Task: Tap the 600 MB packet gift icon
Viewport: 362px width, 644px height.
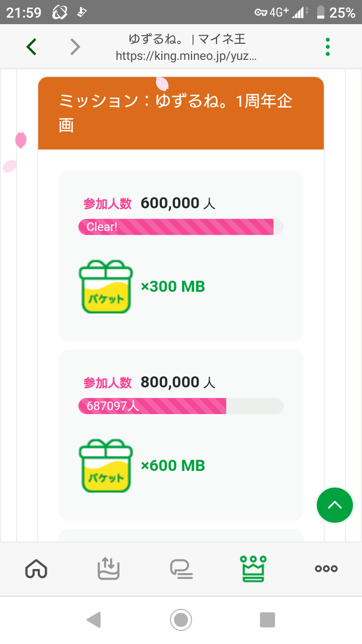Action: (x=106, y=466)
